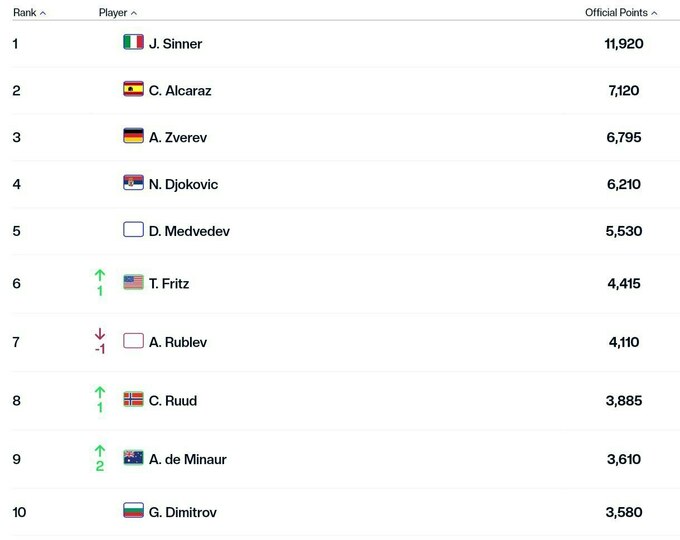
Task: Click the US flag beside T. Fritz
Action: click(x=133, y=283)
